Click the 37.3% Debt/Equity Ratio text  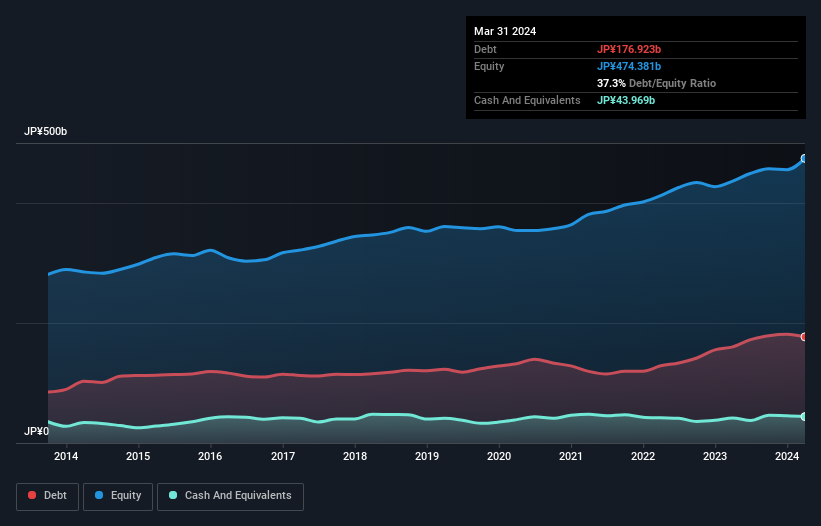click(x=656, y=83)
